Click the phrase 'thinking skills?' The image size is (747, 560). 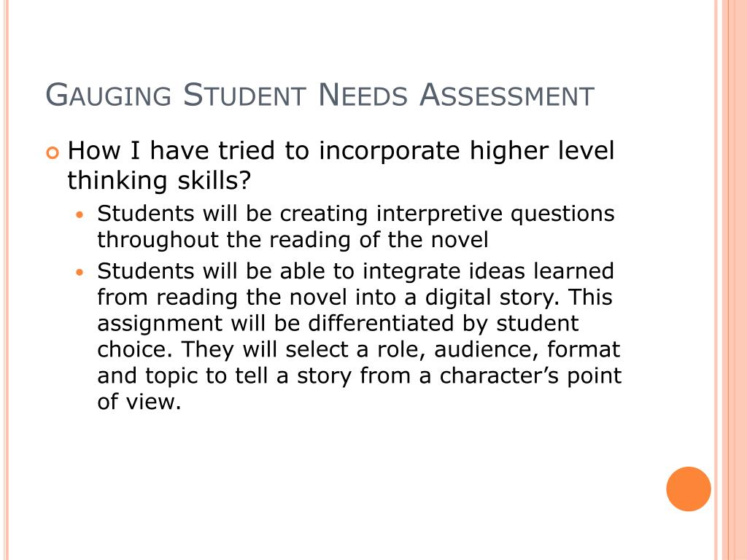(x=159, y=181)
